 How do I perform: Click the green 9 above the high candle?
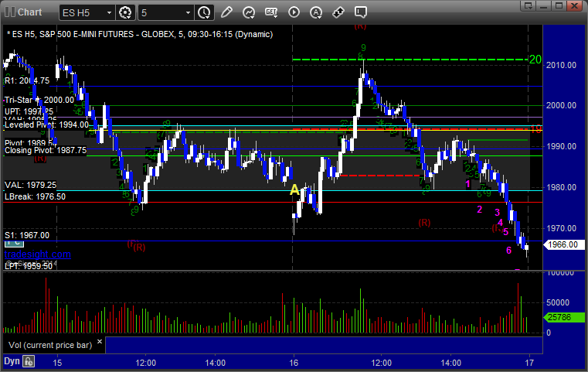[363, 48]
